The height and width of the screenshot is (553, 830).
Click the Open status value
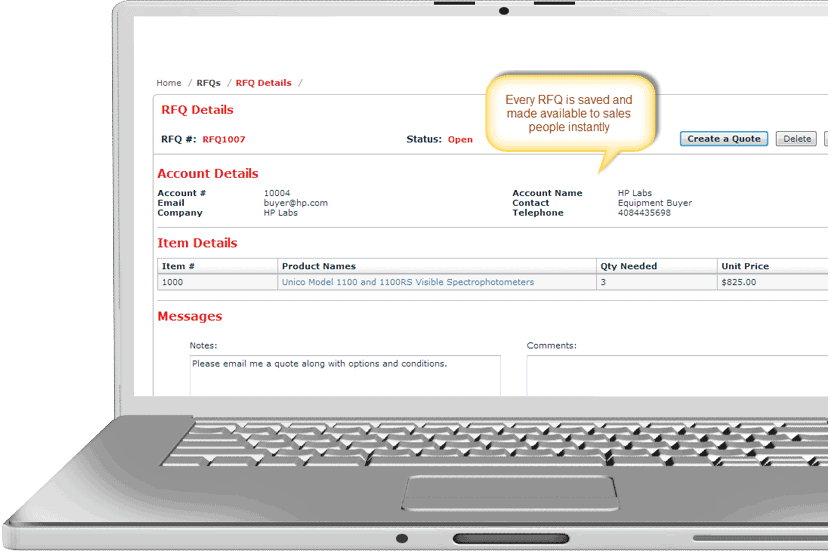[460, 140]
